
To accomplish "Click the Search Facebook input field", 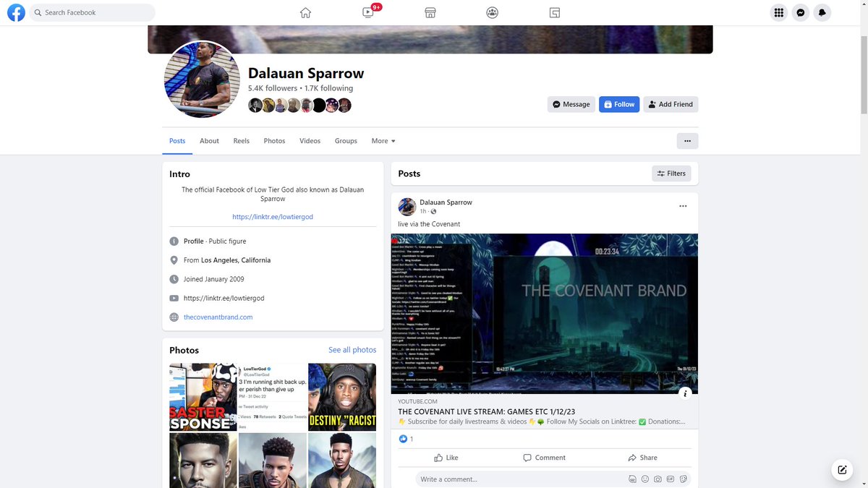I will (92, 12).
